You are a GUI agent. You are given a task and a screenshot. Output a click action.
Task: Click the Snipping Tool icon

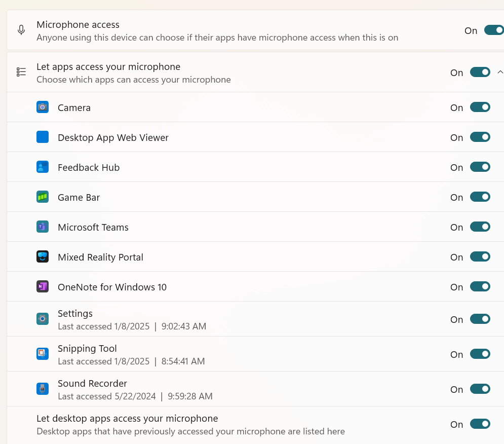43,354
